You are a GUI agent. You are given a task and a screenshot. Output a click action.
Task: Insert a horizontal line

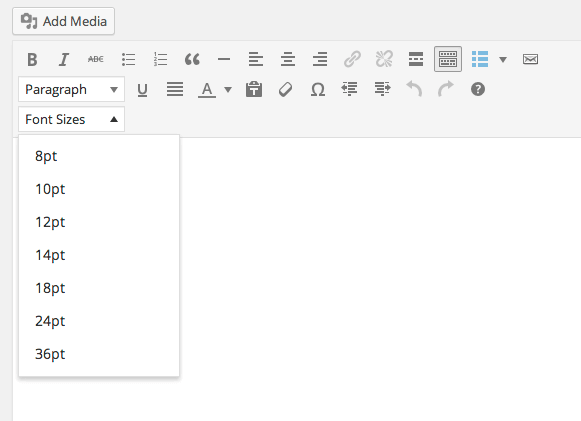tap(224, 59)
